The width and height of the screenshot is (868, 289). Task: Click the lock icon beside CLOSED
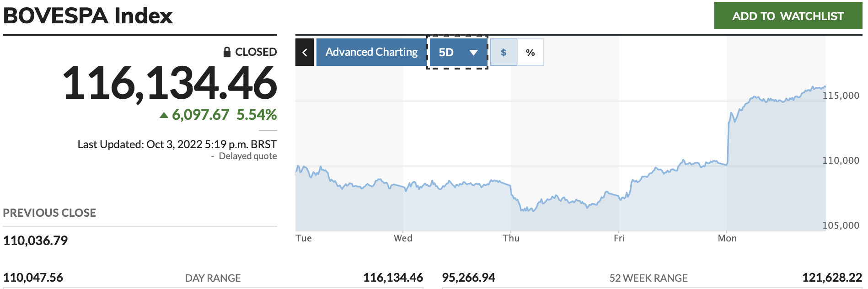pyautogui.click(x=227, y=52)
